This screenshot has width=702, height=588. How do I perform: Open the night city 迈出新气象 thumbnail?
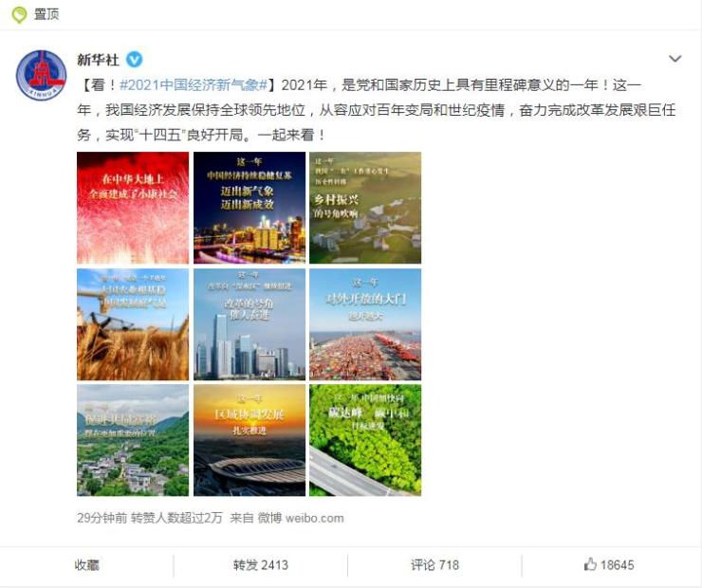[249, 208]
